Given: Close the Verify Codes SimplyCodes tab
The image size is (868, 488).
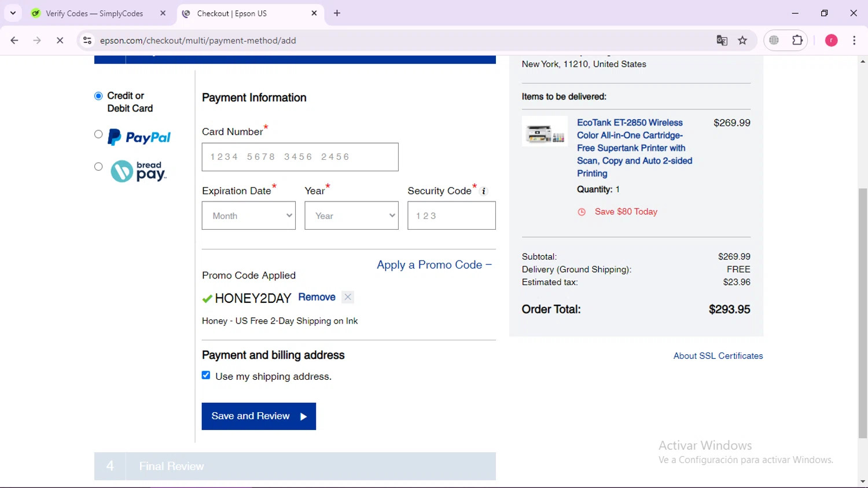Looking at the screenshot, I should (163, 13).
